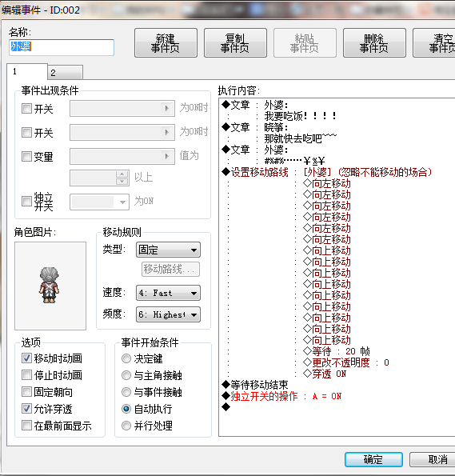Open the 类型 dropdown showing 固定
The height and width of the screenshot is (476, 455).
[x=168, y=250]
